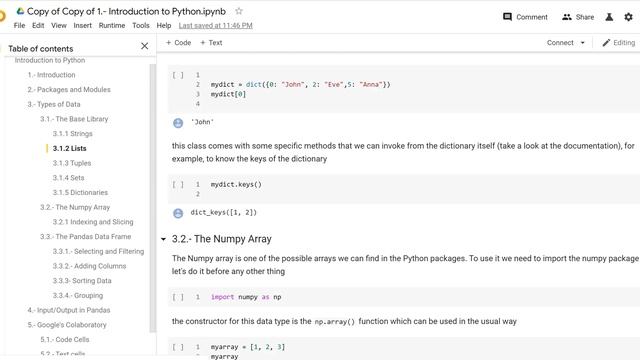Click the notebook title to rename it
The width and height of the screenshot is (640, 360).
point(126,11)
